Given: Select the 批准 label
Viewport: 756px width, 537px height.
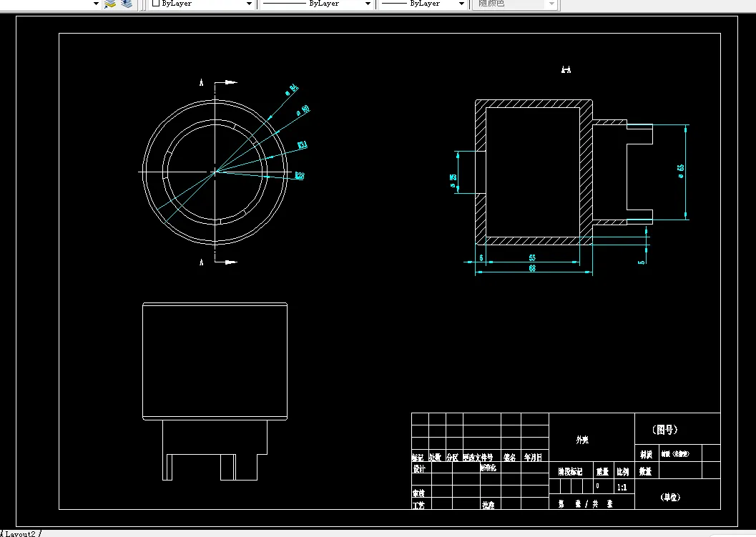Looking at the screenshot, I should coord(489,506).
